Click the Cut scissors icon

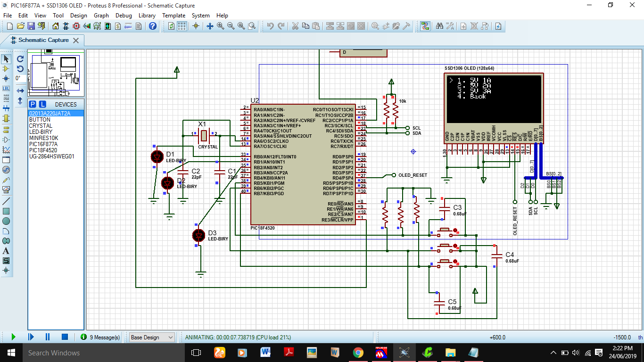pyautogui.click(x=295, y=26)
